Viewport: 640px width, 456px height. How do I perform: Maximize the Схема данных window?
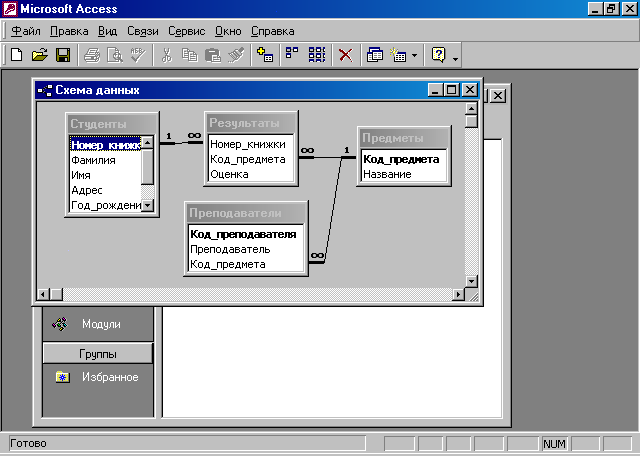452,90
